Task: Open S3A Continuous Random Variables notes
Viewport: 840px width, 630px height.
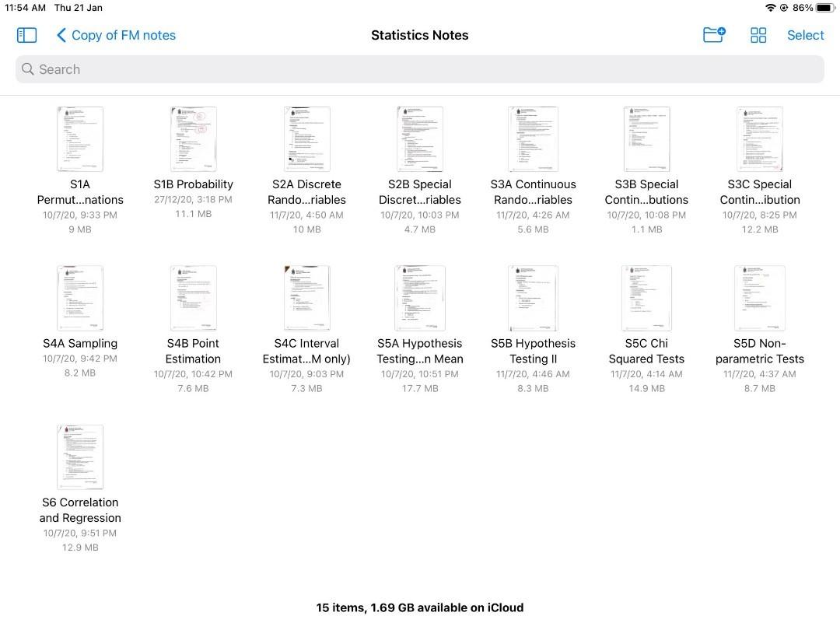Action: click(x=533, y=140)
